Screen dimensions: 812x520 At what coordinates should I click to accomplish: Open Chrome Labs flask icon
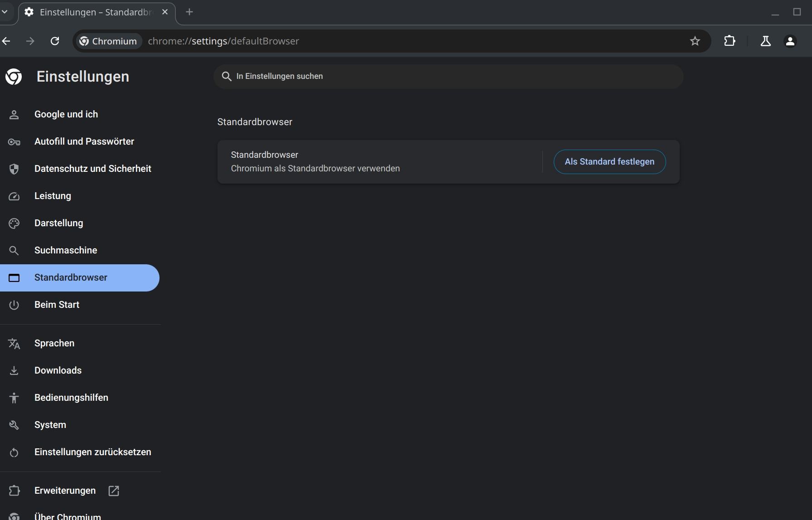click(x=765, y=41)
